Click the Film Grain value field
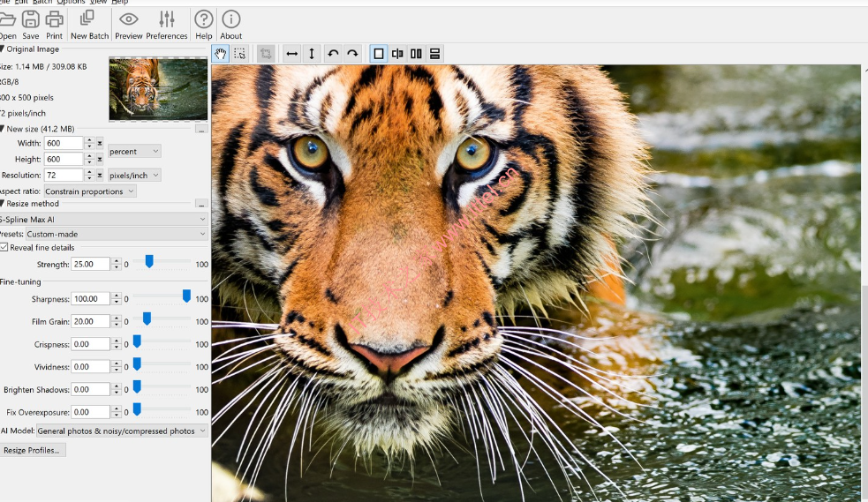The image size is (868, 502). tap(90, 321)
